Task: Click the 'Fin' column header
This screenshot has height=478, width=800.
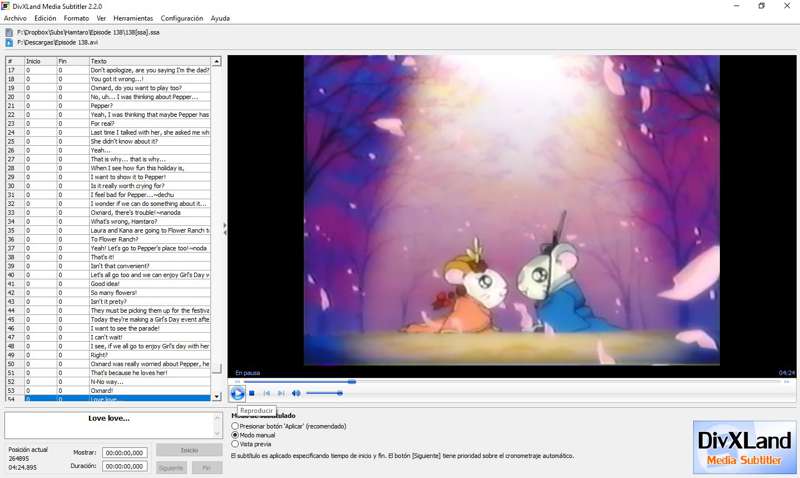Action: pos(72,61)
